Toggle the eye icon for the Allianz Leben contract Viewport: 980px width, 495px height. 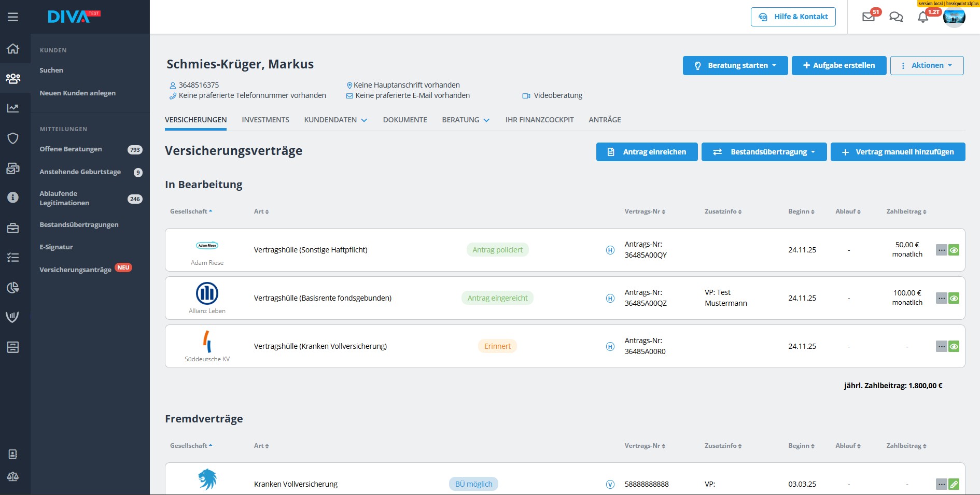click(x=954, y=299)
